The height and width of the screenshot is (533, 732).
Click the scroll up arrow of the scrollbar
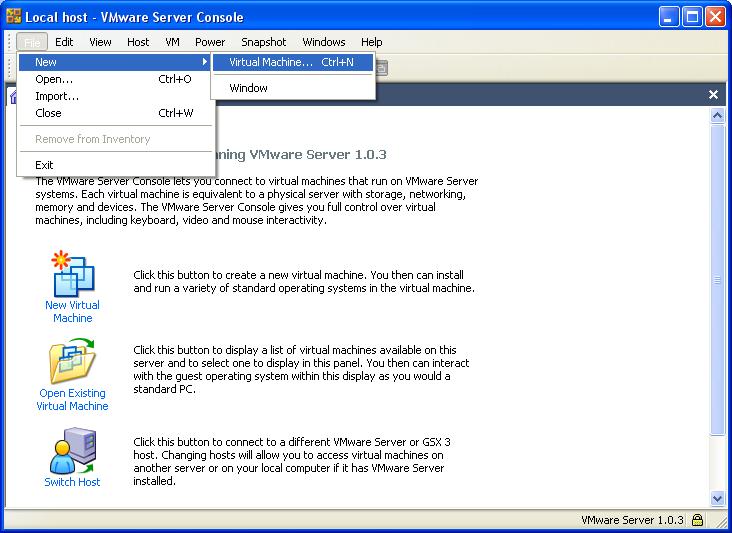tap(717, 117)
